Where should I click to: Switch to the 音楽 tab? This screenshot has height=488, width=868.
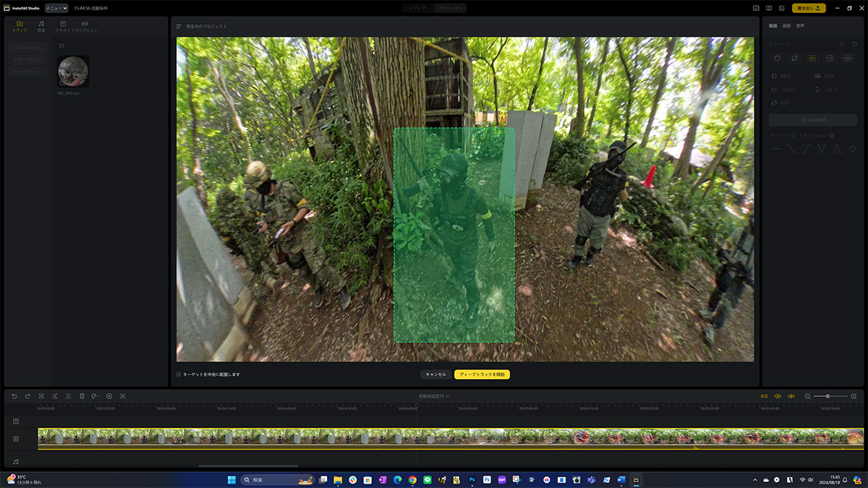(41, 27)
